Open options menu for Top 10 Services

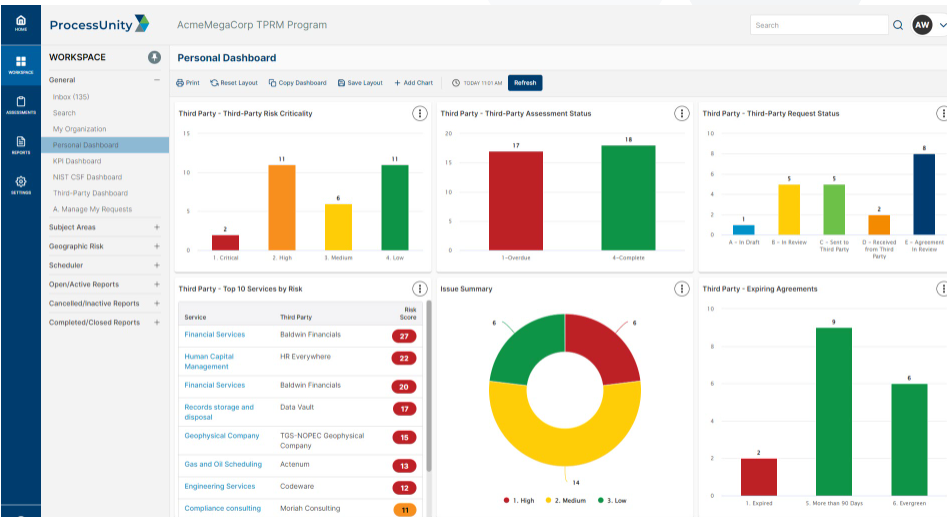pyautogui.click(x=420, y=289)
